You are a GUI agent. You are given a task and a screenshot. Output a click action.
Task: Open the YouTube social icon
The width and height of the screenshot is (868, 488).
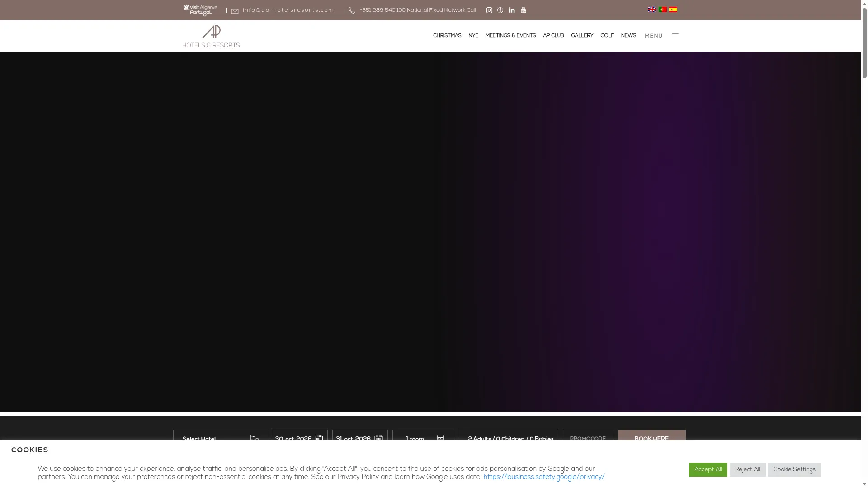coord(524,10)
